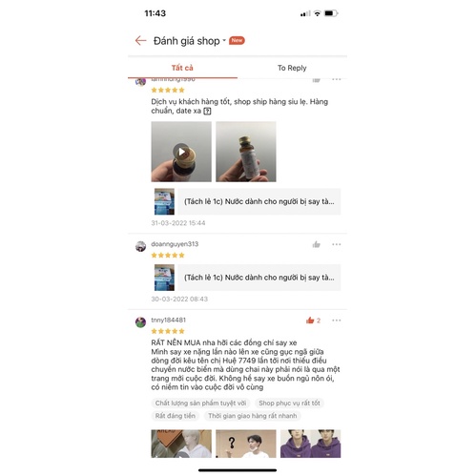Tap the tnny184481 profile avatar

140,322
